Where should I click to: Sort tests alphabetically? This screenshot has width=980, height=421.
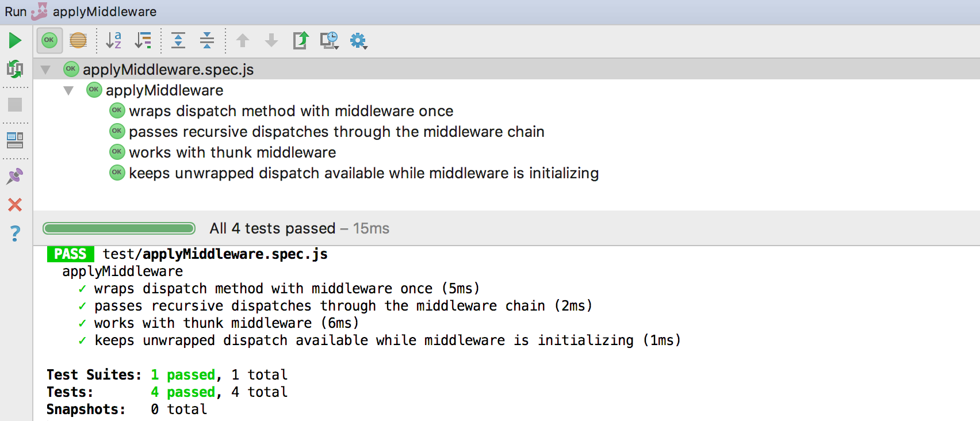[114, 40]
